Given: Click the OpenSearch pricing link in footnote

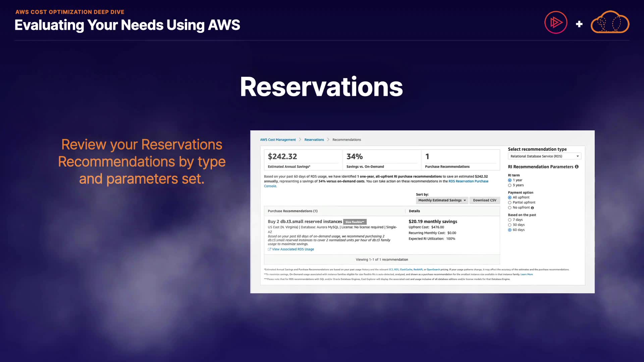Looking at the screenshot, I should pos(433,269).
